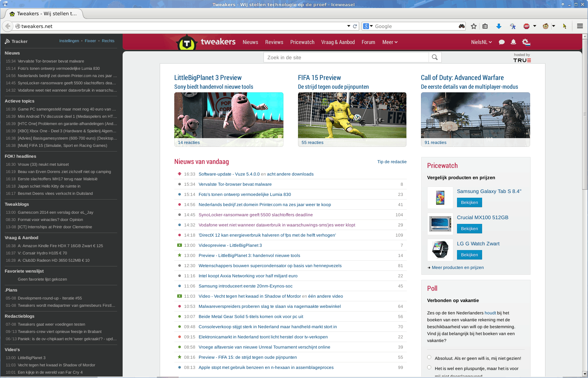The image size is (588, 378).
Task: Select poll option 'Absoluut. Als er geen wifi is'
Action: click(429, 357)
